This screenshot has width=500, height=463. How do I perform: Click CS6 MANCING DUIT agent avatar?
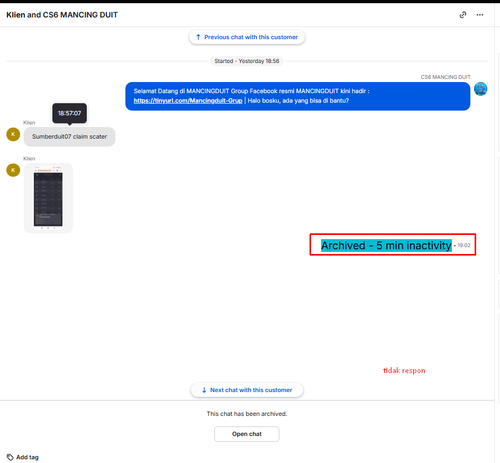(x=480, y=89)
